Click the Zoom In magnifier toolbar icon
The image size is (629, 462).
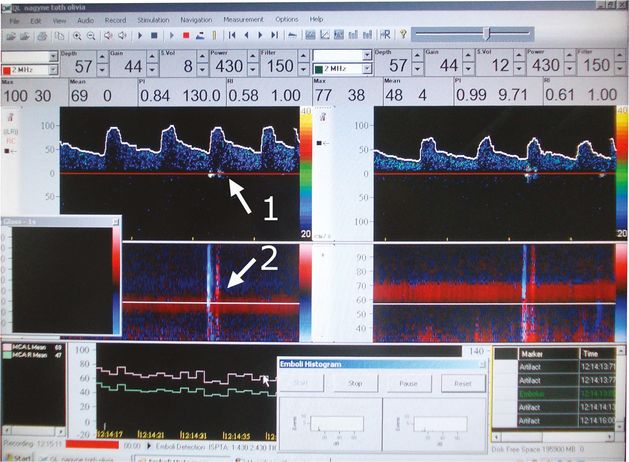tap(77, 34)
